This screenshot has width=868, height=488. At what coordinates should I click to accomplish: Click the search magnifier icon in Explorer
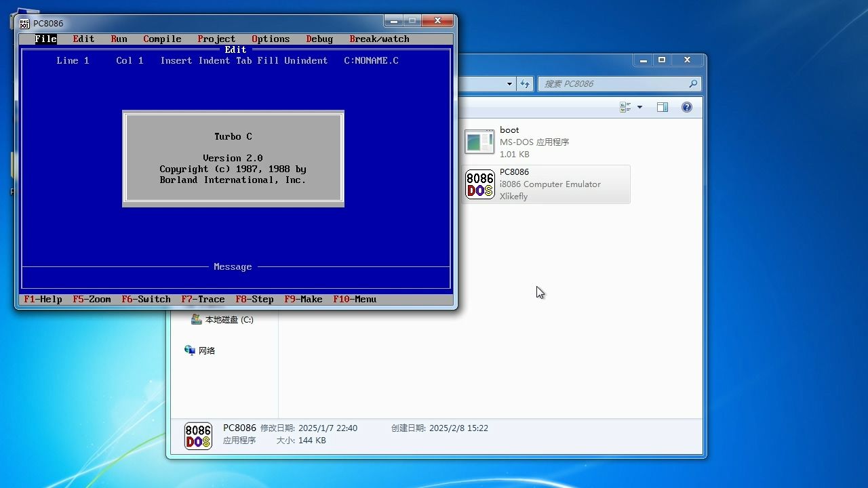click(x=692, y=84)
